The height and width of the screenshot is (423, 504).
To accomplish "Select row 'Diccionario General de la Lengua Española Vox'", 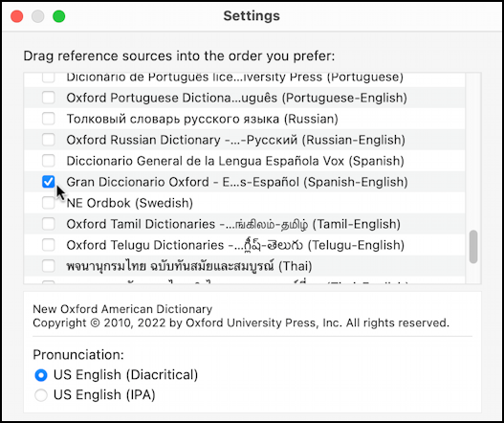I will [235, 161].
